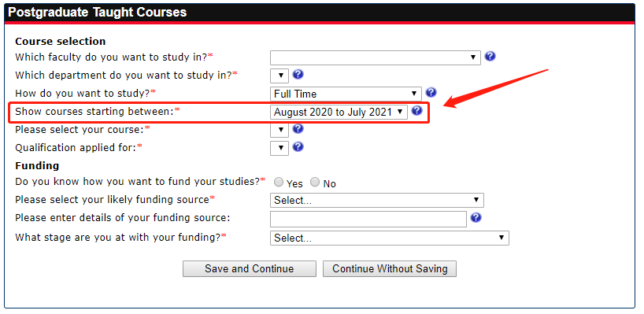Click help icon next to department dropdown
The height and width of the screenshot is (314, 644).
298,74
